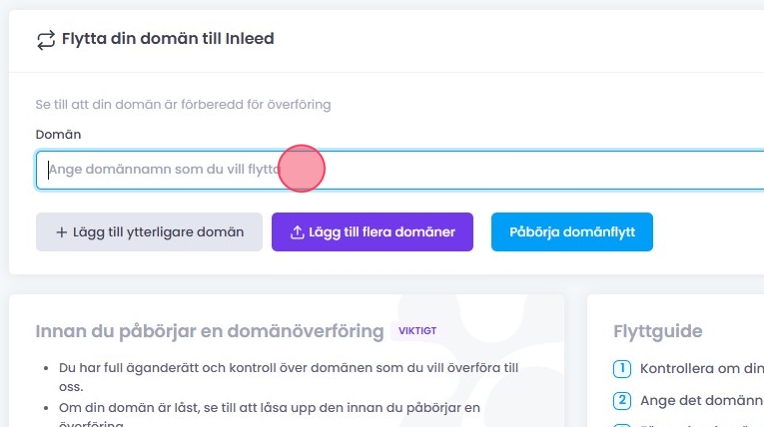Click the "Se till att din domän" hint text

[x=183, y=104]
